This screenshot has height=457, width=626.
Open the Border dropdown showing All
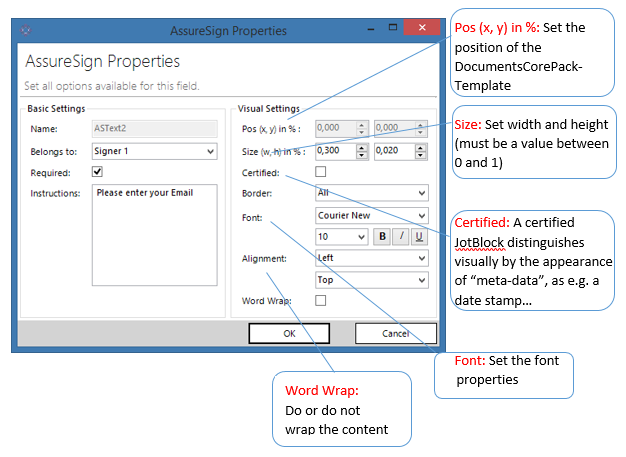click(x=372, y=193)
